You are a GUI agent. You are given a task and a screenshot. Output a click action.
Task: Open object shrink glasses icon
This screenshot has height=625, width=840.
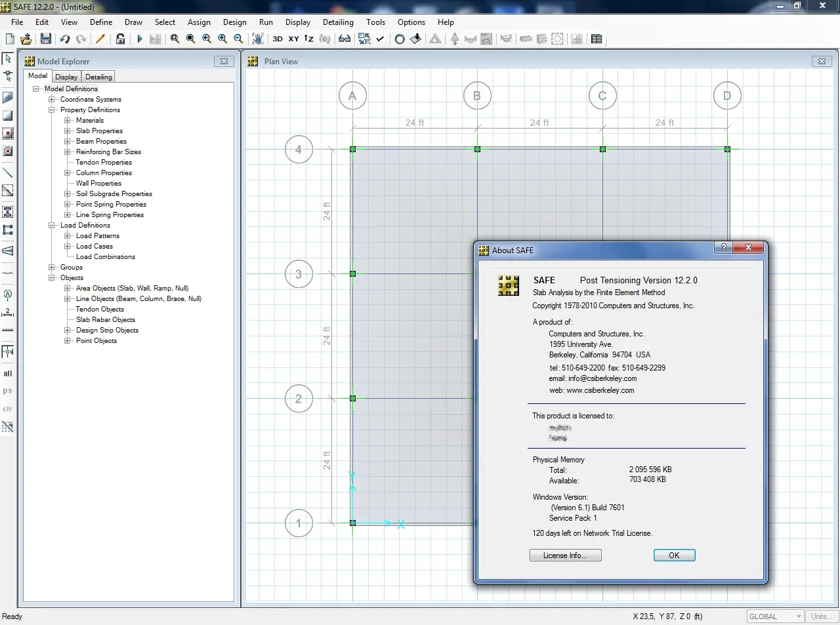(345, 39)
